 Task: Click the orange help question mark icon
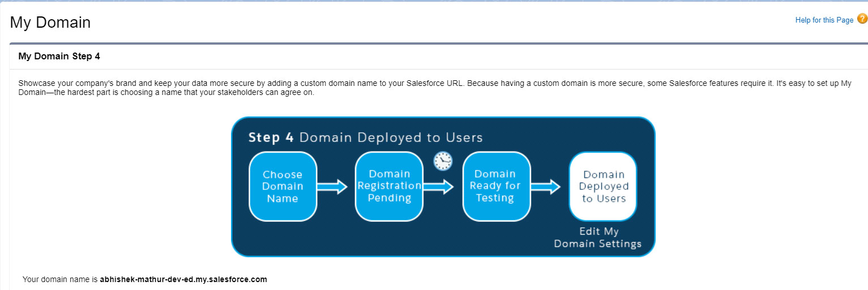click(x=862, y=19)
